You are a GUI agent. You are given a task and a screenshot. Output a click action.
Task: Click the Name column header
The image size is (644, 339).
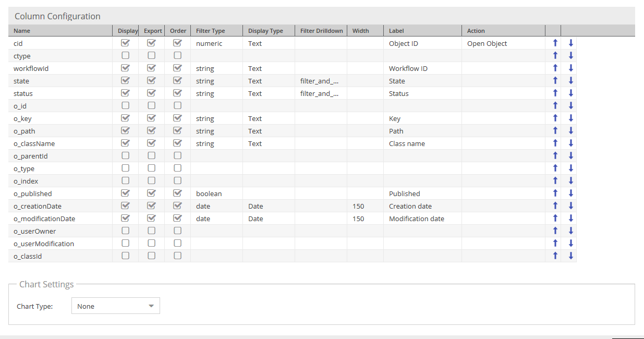(x=60, y=31)
